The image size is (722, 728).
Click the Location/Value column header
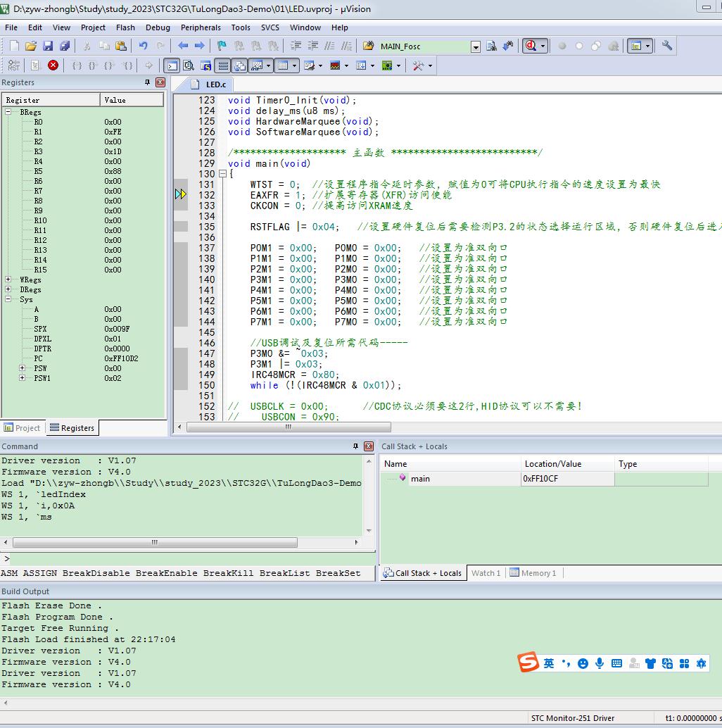(x=567, y=464)
